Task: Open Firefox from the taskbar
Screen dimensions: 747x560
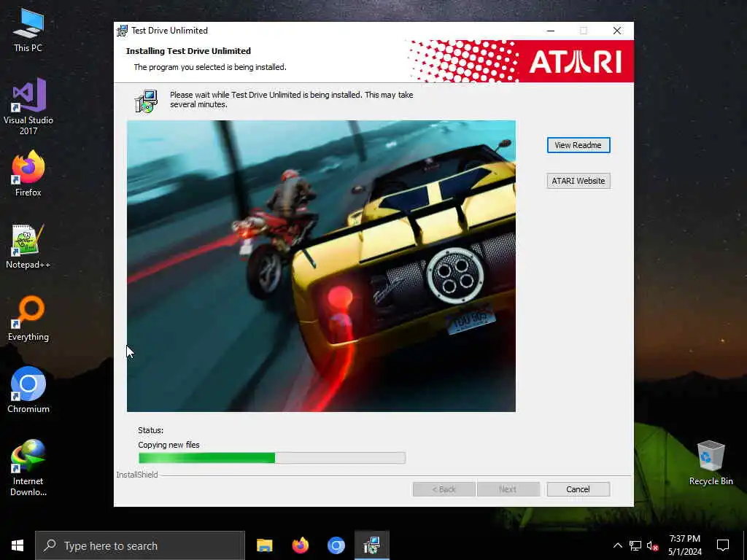Action: (x=300, y=545)
